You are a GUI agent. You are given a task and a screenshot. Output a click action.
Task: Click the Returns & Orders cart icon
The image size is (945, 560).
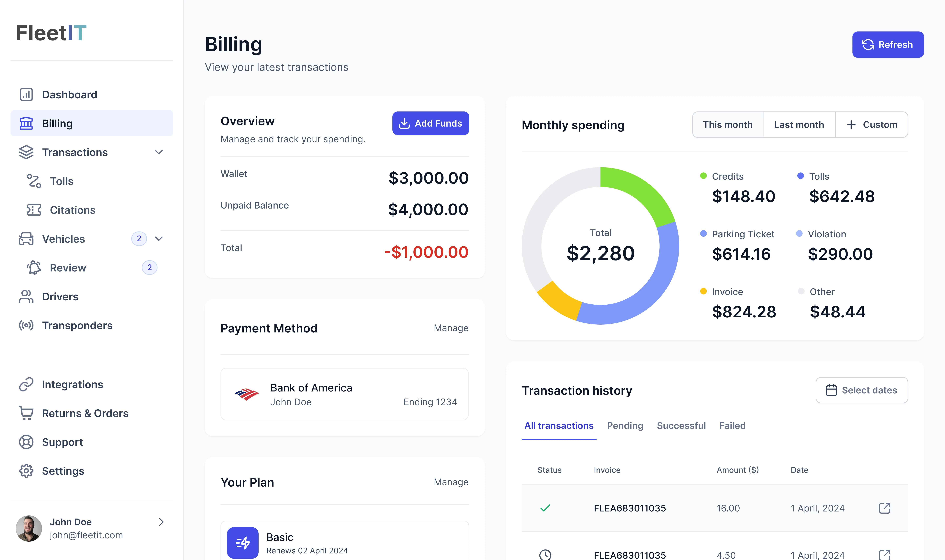click(x=26, y=413)
